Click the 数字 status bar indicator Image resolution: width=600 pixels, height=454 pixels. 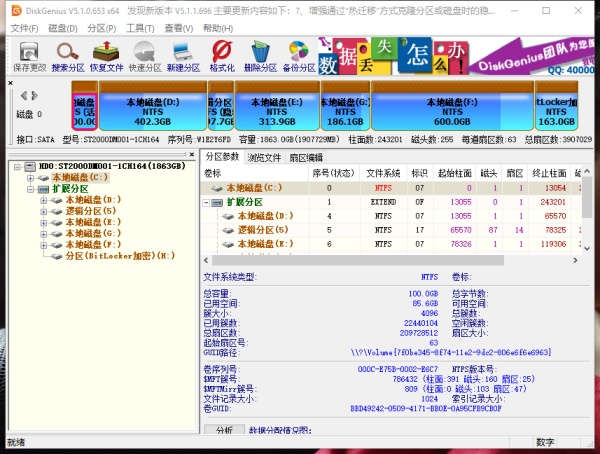[x=545, y=443]
